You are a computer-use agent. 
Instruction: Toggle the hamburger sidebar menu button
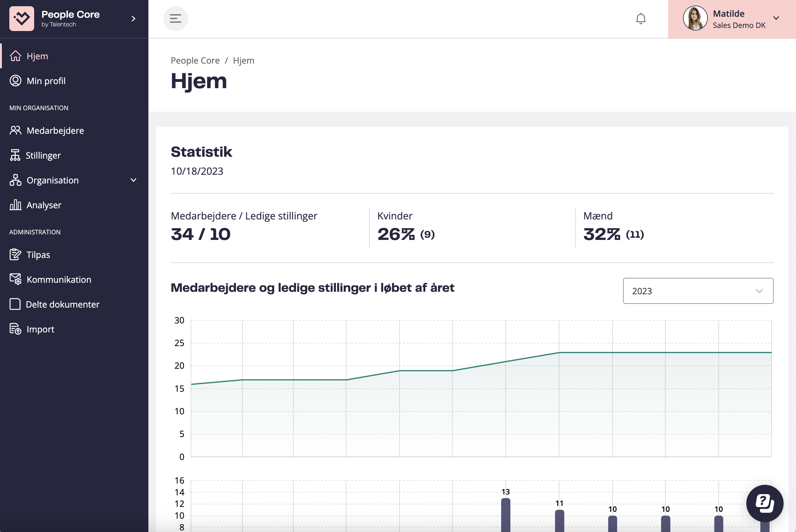point(175,19)
